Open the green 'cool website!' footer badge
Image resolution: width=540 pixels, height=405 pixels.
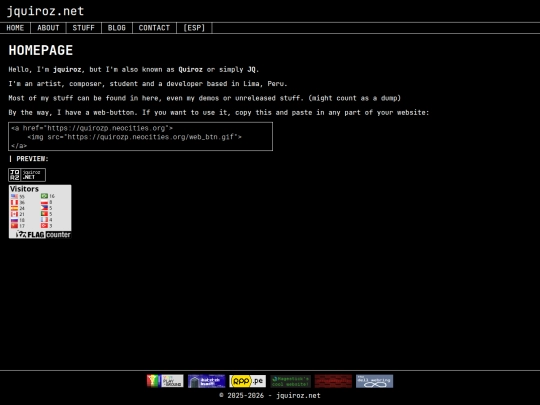(x=291, y=381)
